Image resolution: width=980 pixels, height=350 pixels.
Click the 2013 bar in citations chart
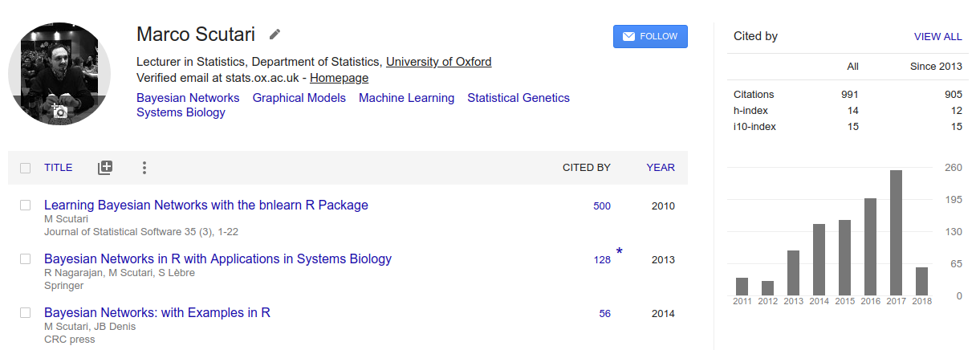[x=793, y=273]
